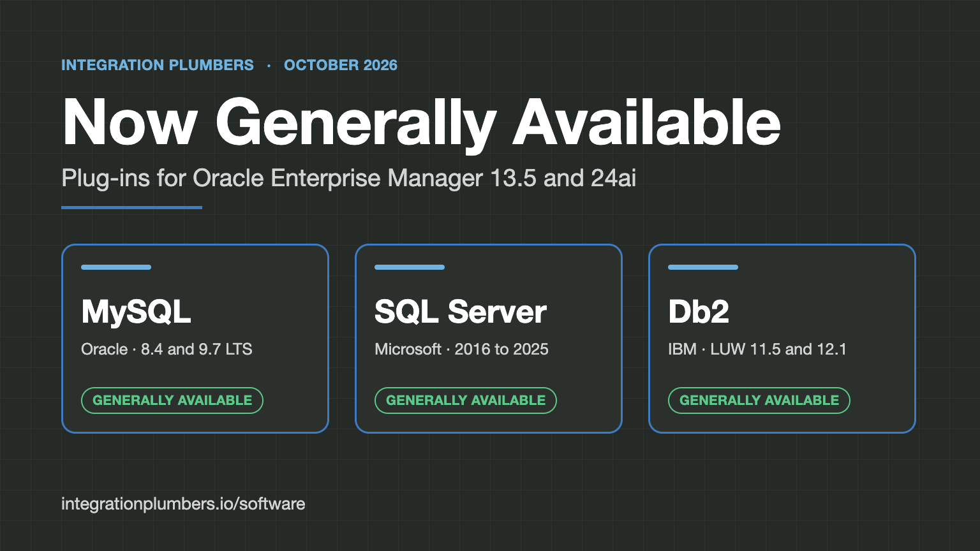Image resolution: width=980 pixels, height=551 pixels.
Task: Select the Db2 card heading
Action: click(x=699, y=312)
